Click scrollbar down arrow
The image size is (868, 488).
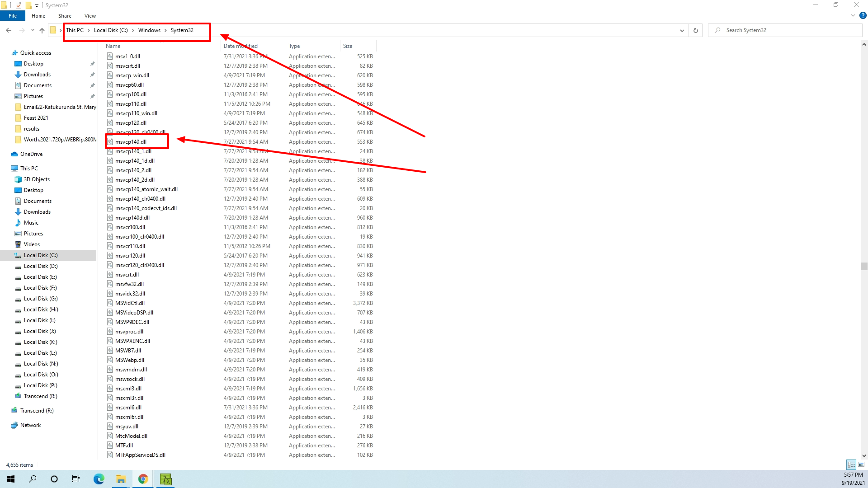[864, 456]
